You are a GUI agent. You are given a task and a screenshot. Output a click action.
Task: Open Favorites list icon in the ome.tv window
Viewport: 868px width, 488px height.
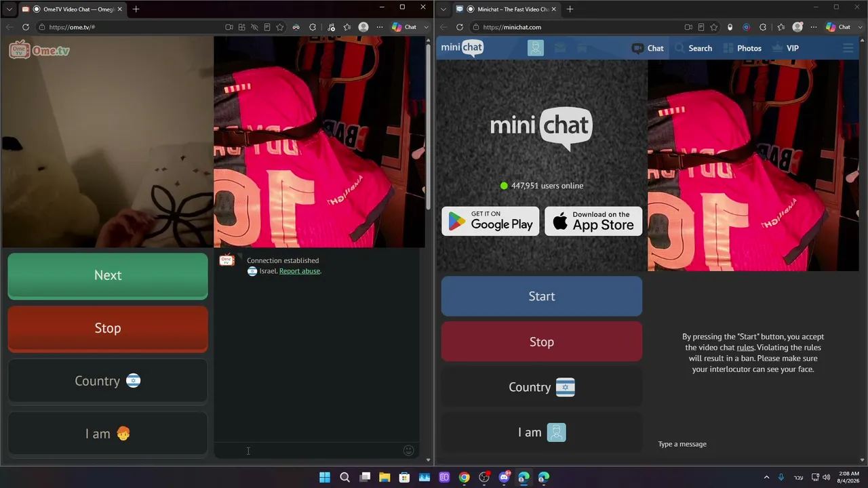(347, 27)
